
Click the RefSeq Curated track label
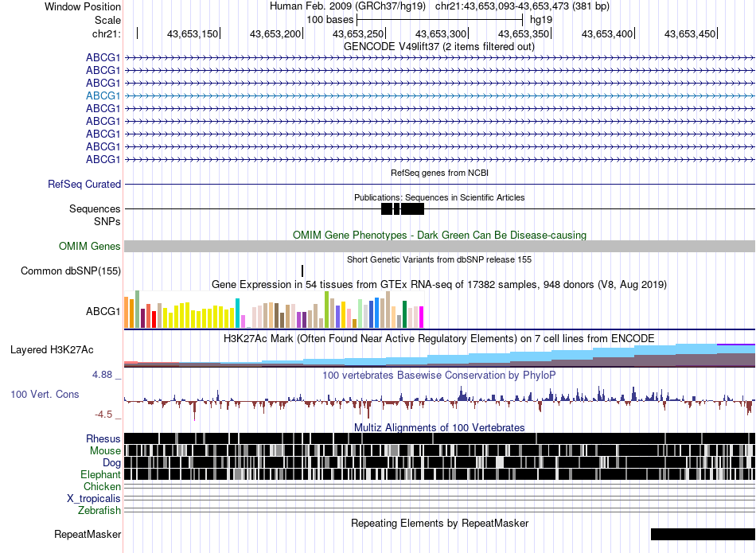[84, 184]
